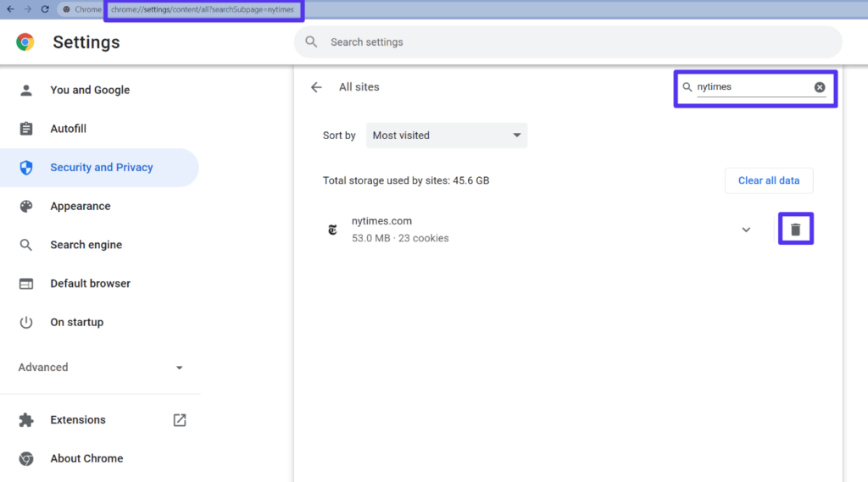Click the All sites heading
The width and height of the screenshot is (868, 482).
(x=359, y=87)
